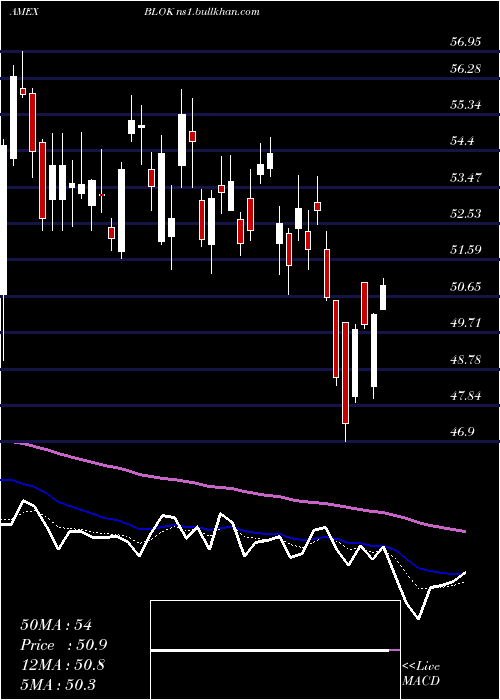Click the <<Live MACD label
The image size is (500, 700).
(421, 673)
